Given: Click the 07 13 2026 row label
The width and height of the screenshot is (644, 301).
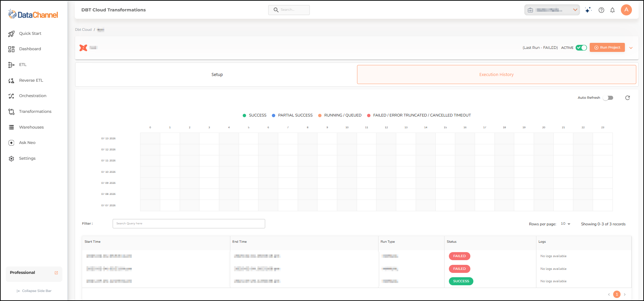Looking at the screenshot, I should click(108, 139).
